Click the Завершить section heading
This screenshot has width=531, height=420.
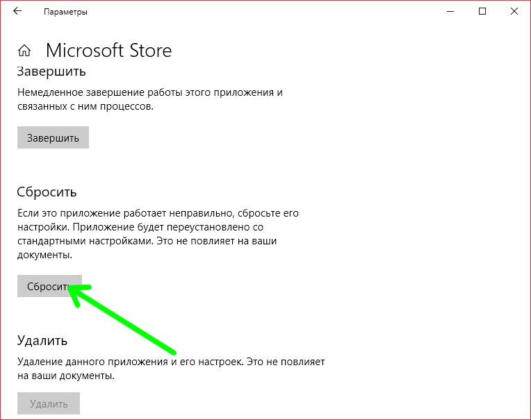coord(51,72)
